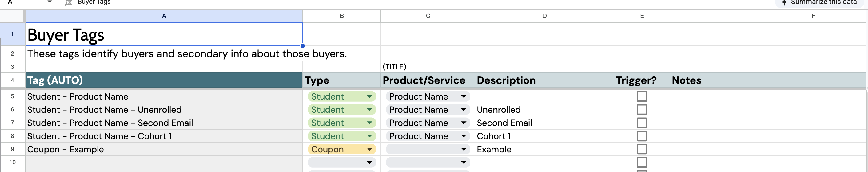This screenshot has height=172, width=868.
Task: Select row 1 header
Action: click(13, 34)
